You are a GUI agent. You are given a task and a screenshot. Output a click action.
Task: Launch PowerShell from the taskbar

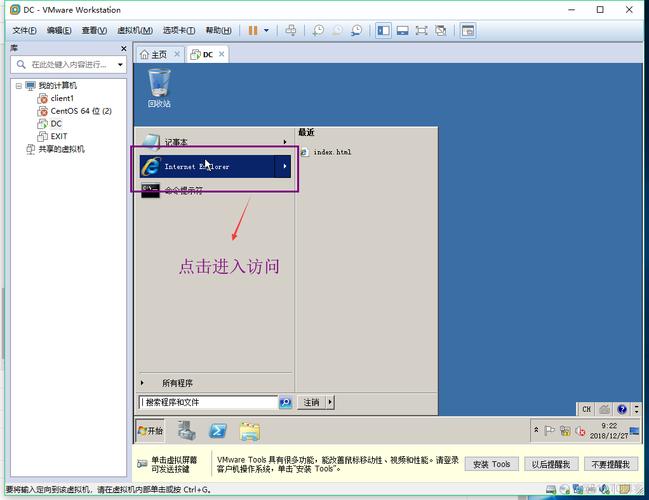pos(218,431)
